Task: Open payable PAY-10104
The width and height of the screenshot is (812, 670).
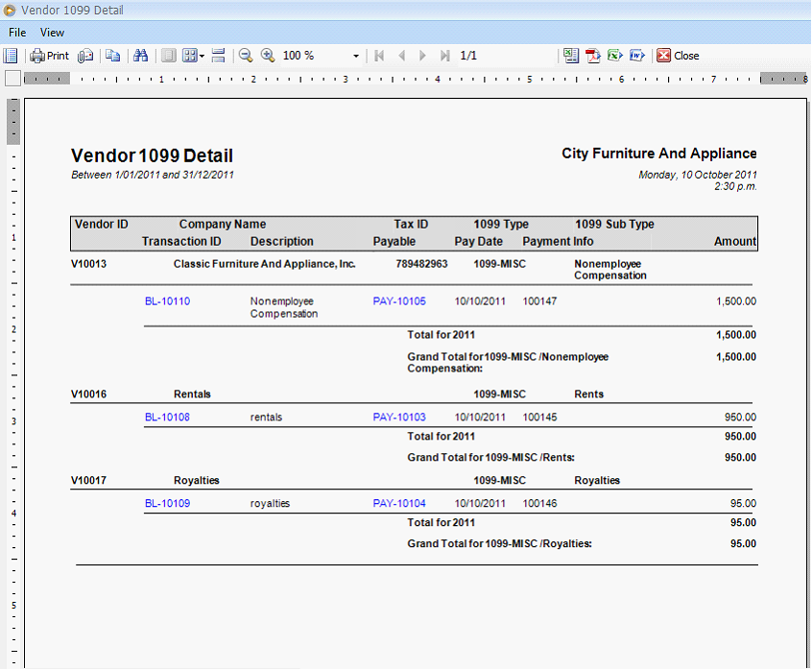Action: [399, 503]
